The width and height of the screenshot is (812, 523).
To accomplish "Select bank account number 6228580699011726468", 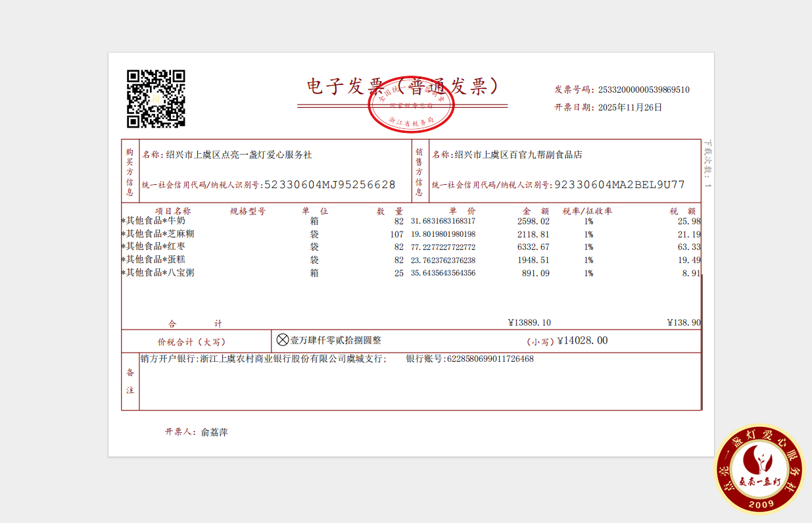I will coord(490,359).
